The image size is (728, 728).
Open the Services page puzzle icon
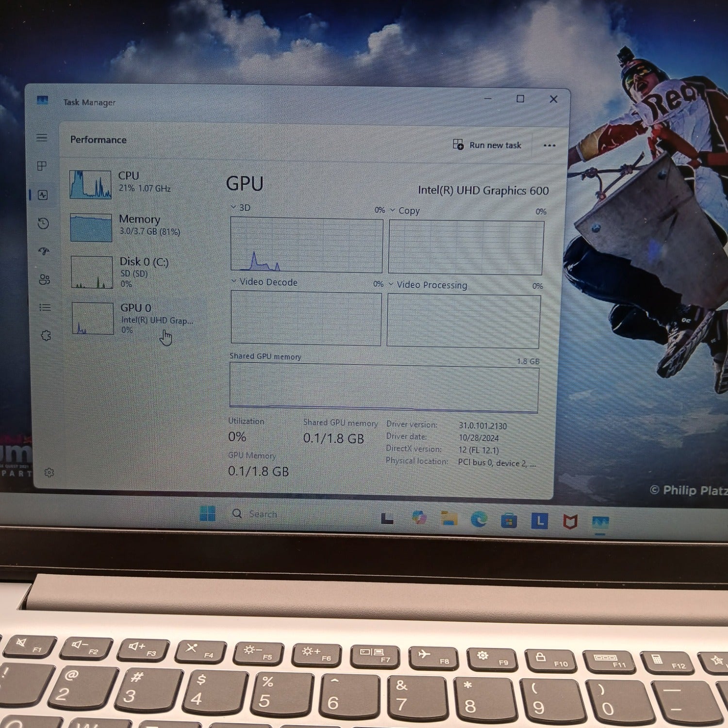coord(46,335)
